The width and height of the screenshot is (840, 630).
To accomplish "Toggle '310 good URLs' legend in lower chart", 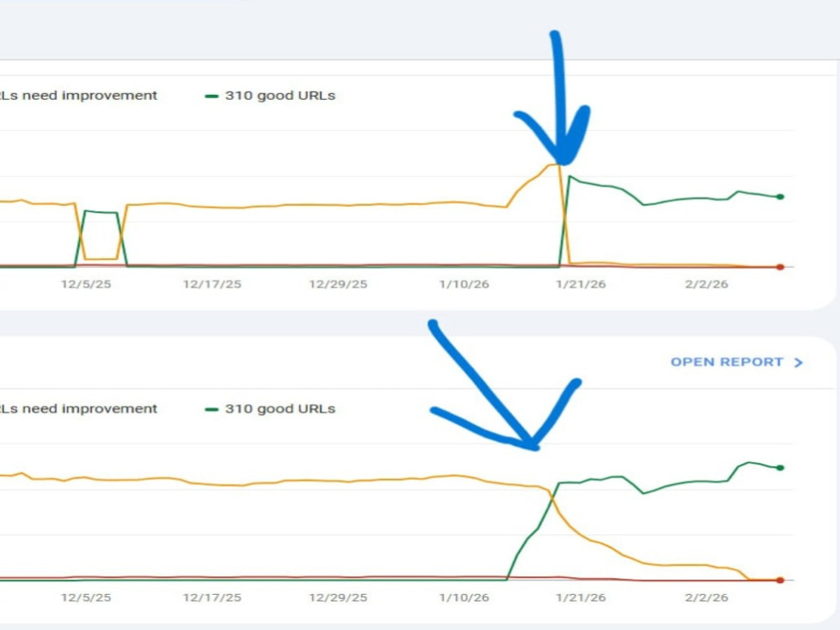I will pyautogui.click(x=270, y=409).
